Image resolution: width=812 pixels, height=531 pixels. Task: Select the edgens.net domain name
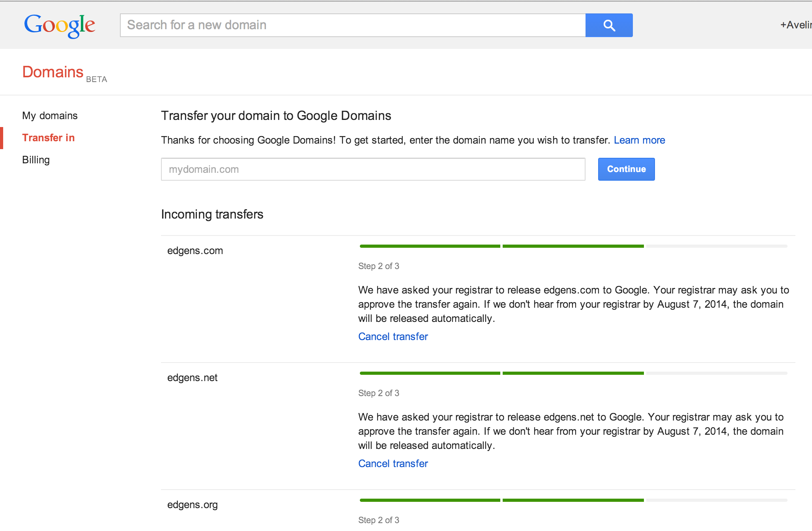click(x=192, y=378)
